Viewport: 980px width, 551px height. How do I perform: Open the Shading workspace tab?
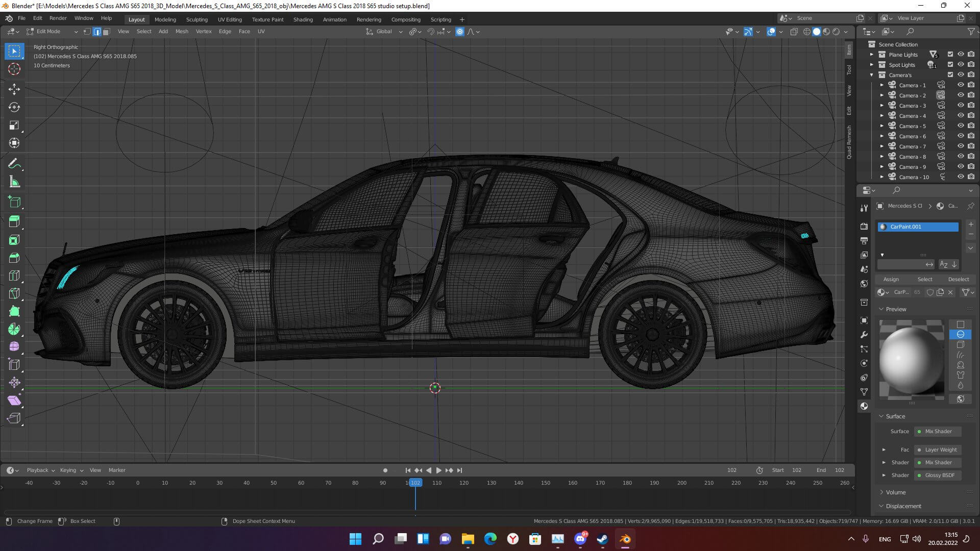point(303,19)
